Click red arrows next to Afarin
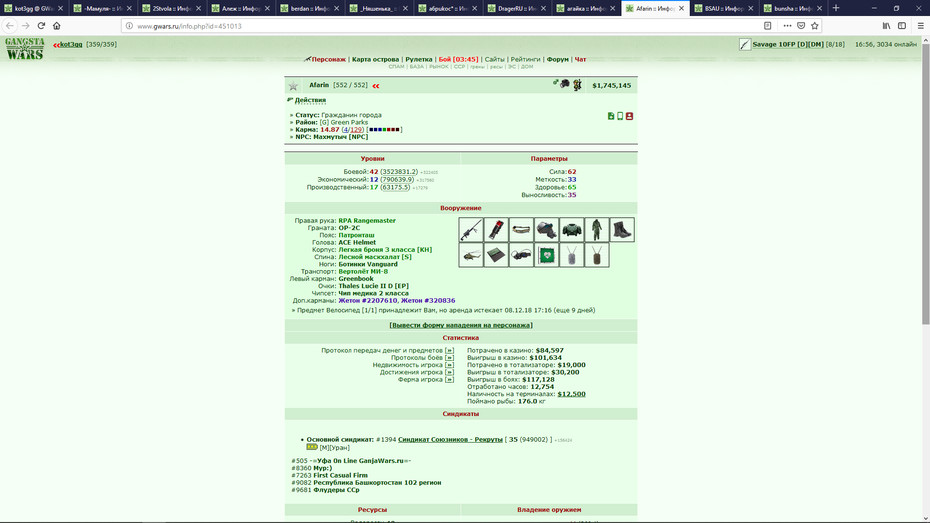The height and width of the screenshot is (523, 930). click(x=376, y=86)
